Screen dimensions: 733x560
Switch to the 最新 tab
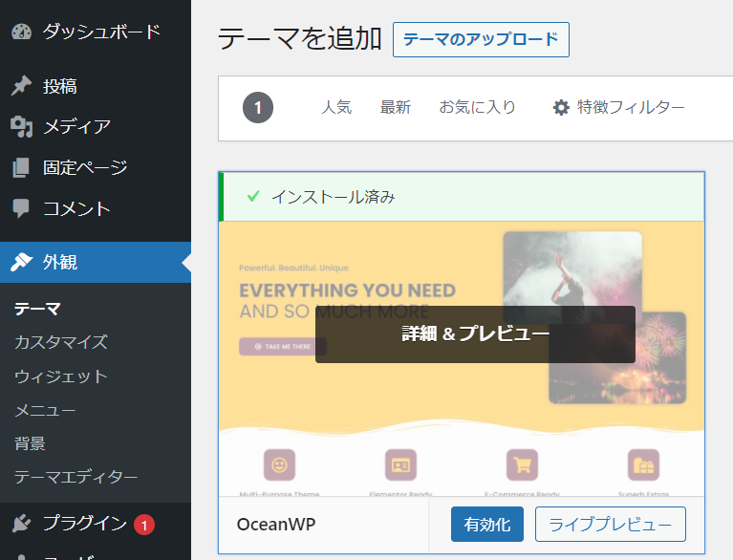[396, 107]
